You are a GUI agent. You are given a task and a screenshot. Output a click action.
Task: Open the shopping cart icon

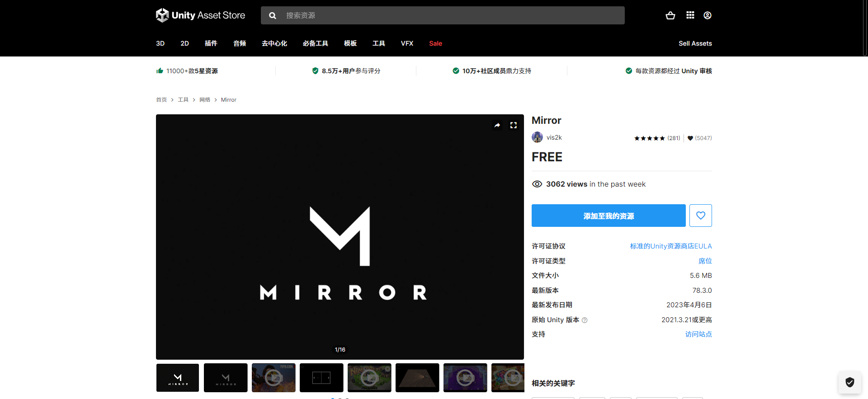(x=670, y=15)
